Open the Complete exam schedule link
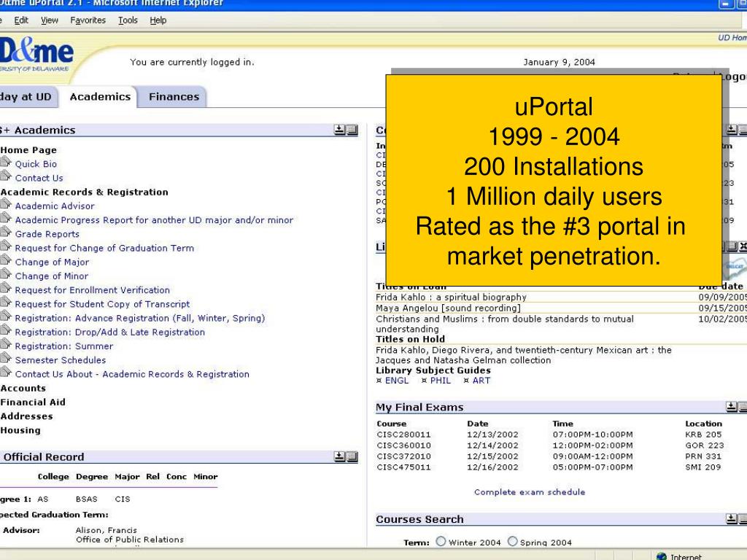The width and height of the screenshot is (747, 560). 530,492
